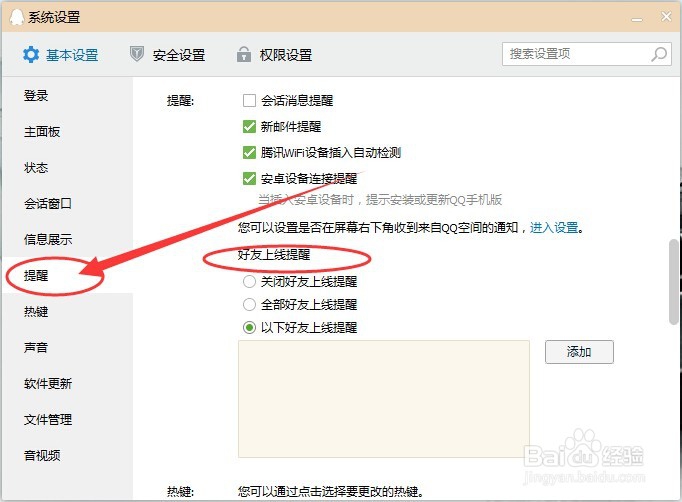
Task: Focus the 搜索设置项 search field
Action: coord(587,54)
